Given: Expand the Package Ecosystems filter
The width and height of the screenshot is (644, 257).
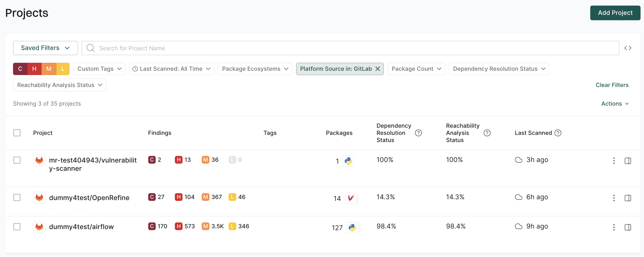Looking at the screenshot, I should [x=254, y=69].
